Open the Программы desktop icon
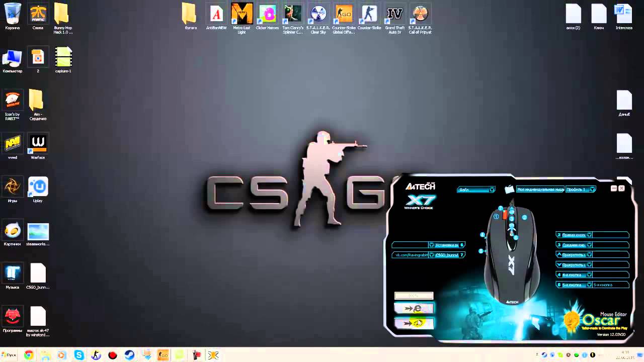 tap(12, 320)
